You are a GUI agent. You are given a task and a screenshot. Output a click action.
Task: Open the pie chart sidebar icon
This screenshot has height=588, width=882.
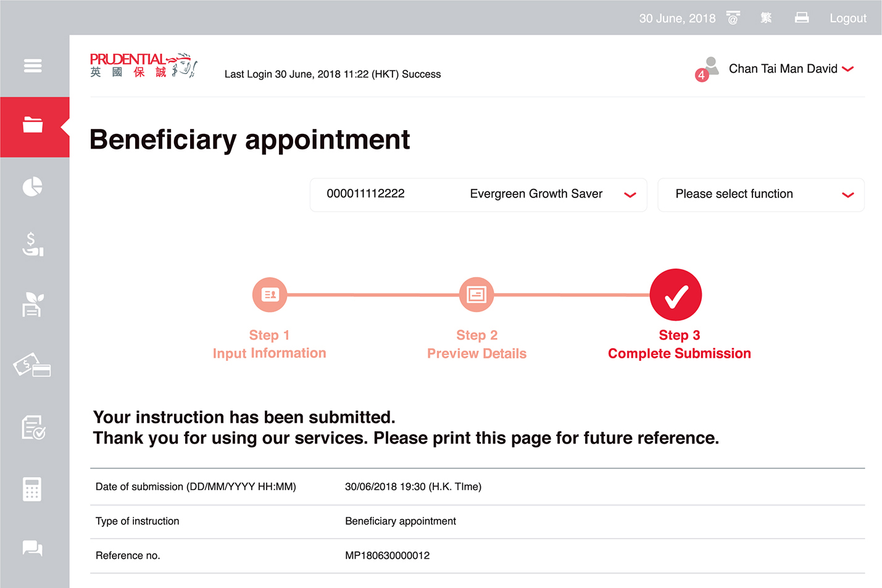click(33, 186)
